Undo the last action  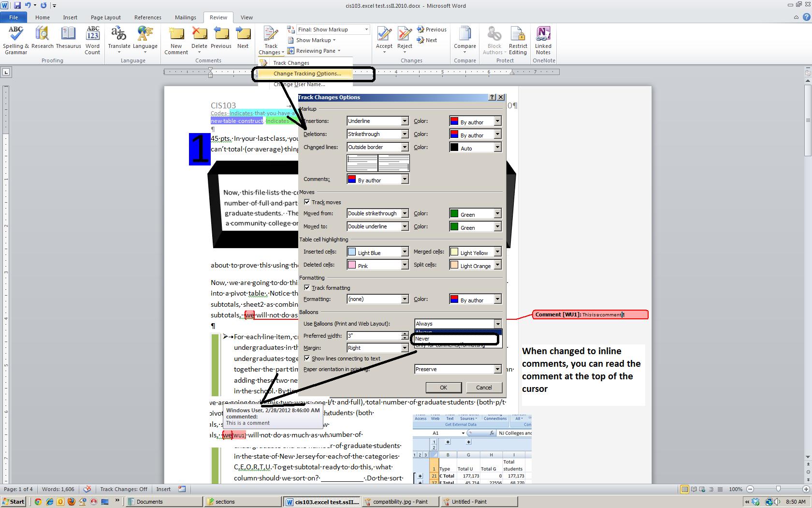pos(28,5)
